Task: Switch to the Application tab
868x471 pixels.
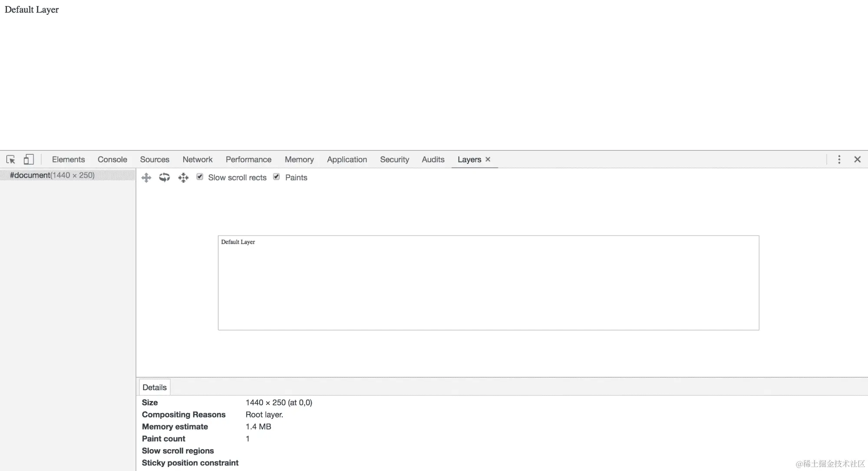Action: pos(347,159)
